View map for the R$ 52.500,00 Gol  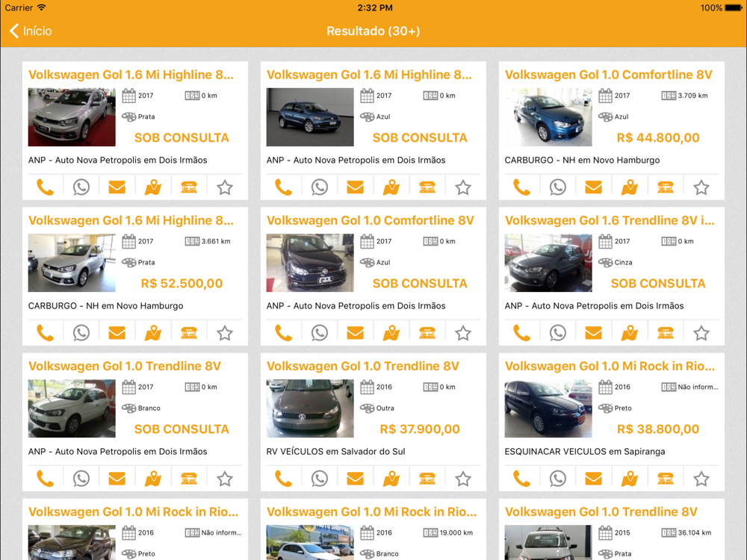(x=153, y=333)
